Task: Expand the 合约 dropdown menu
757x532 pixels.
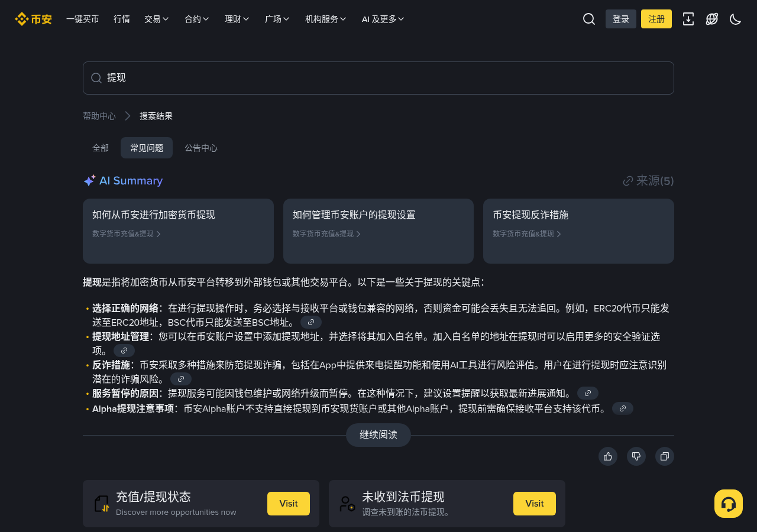Action: (x=197, y=19)
